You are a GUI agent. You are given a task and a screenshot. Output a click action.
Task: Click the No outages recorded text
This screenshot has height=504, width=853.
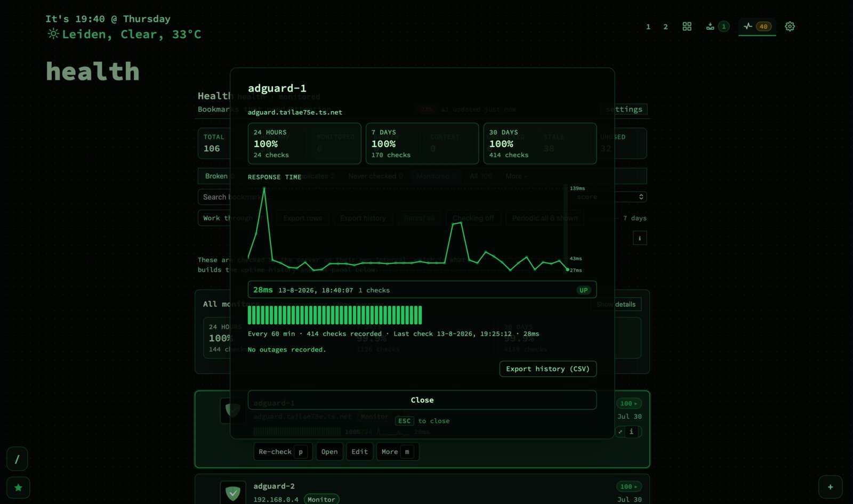coord(287,349)
